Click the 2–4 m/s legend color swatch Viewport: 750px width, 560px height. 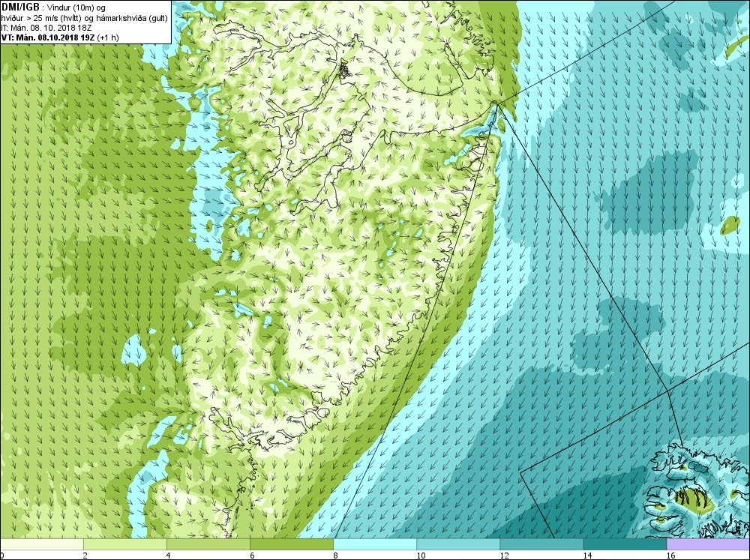click(125, 544)
